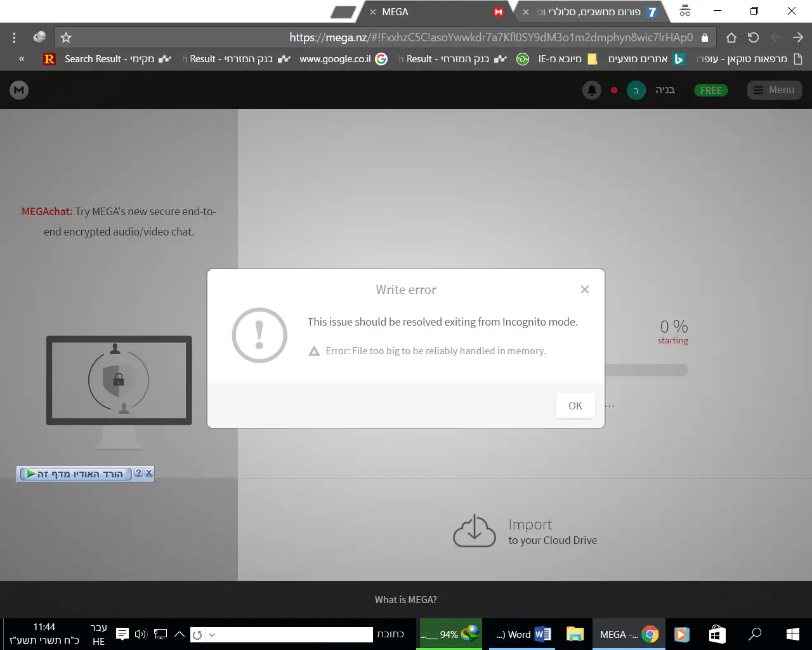This screenshot has height=650, width=812.
Task: Close the MEGA browser tab
Action: pos(373,12)
